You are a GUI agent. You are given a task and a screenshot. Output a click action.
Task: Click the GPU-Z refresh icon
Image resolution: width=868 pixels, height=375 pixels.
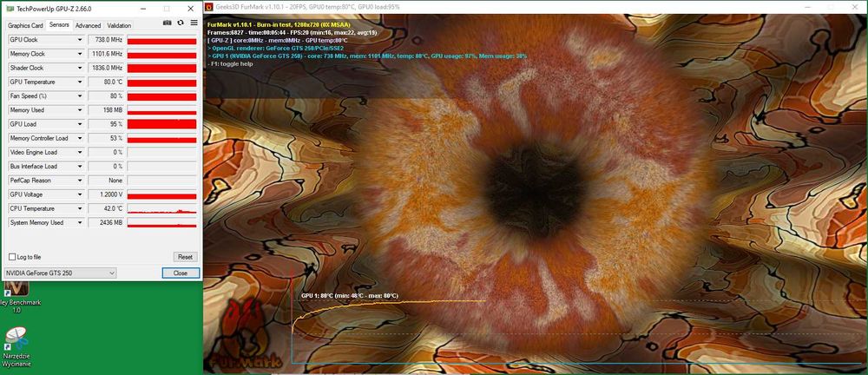point(181,23)
